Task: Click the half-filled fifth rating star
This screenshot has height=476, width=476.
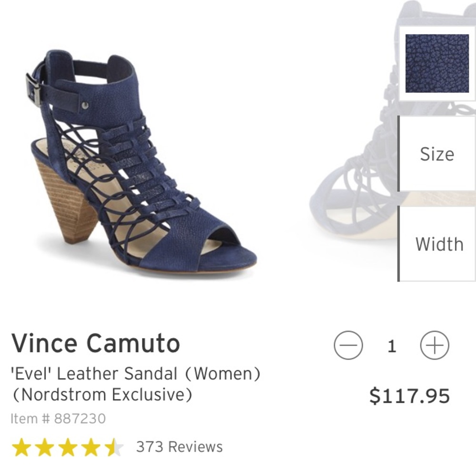Action: pos(115,446)
